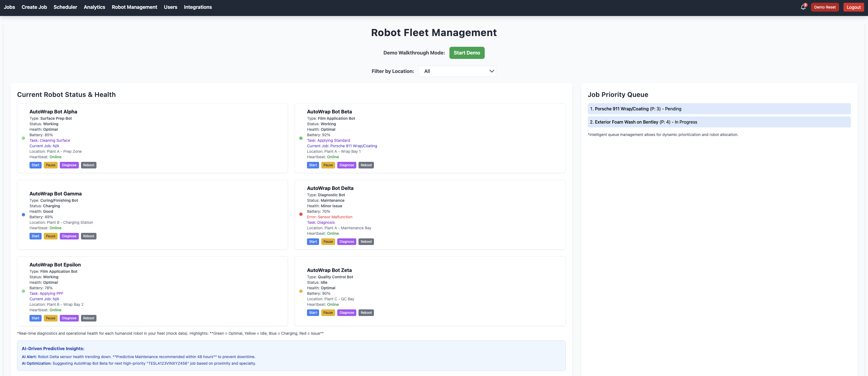
Task: Click the red status dot of Bot Delta
Action: click(x=301, y=214)
